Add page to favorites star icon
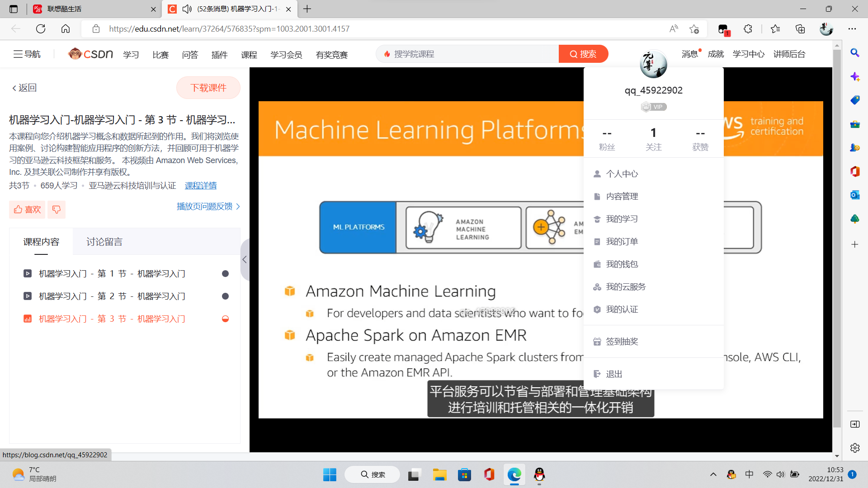868x488 pixels. (x=694, y=29)
